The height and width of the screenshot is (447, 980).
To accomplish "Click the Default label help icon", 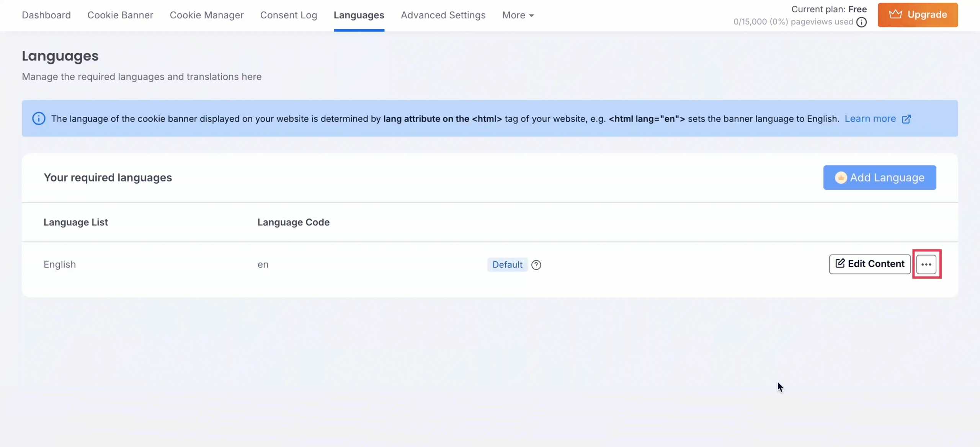I will (x=536, y=265).
